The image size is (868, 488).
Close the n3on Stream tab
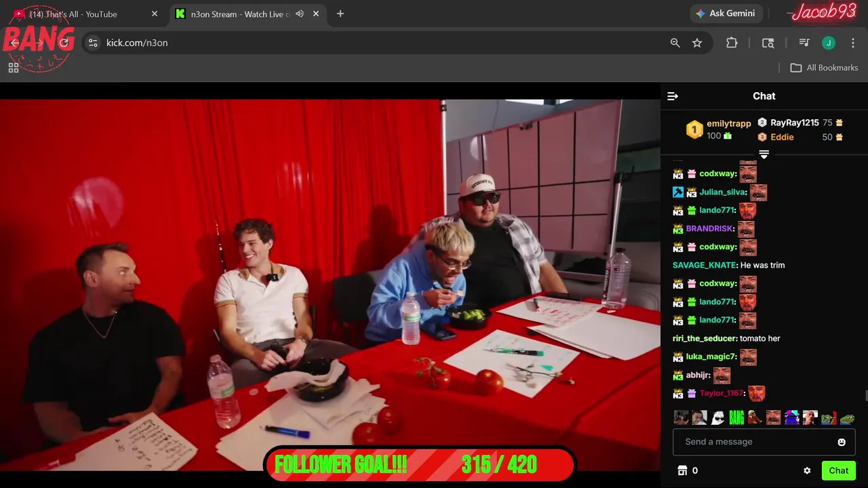(316, 14)
